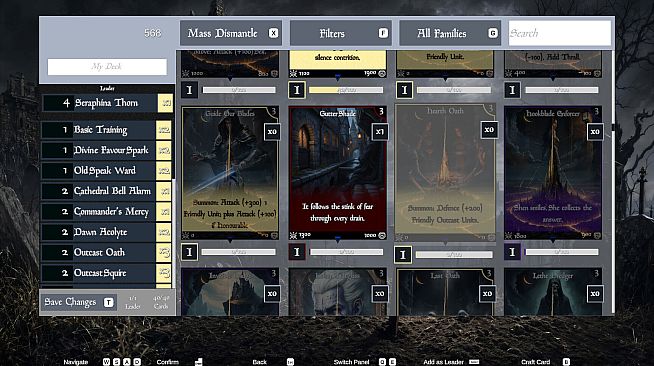
Task: Click the level I badge below Guide Our Blades
Action: coord(189,252)
